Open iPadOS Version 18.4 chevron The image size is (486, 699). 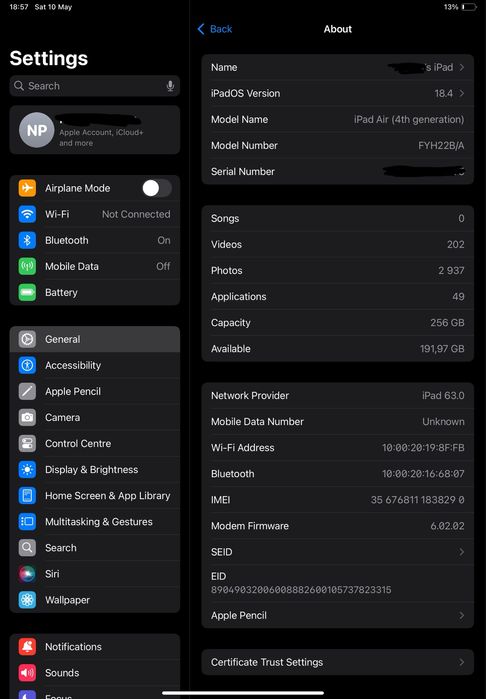click(462, 93)
